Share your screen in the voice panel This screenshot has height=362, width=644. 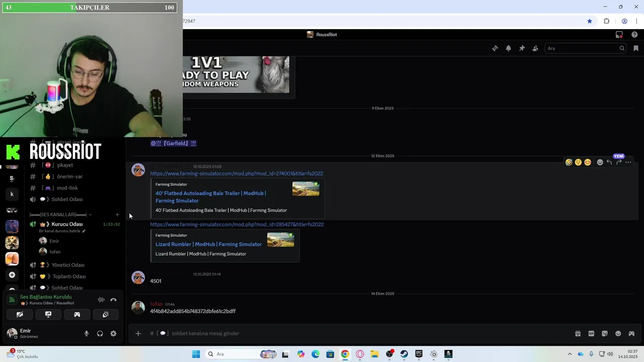point(48,314)
